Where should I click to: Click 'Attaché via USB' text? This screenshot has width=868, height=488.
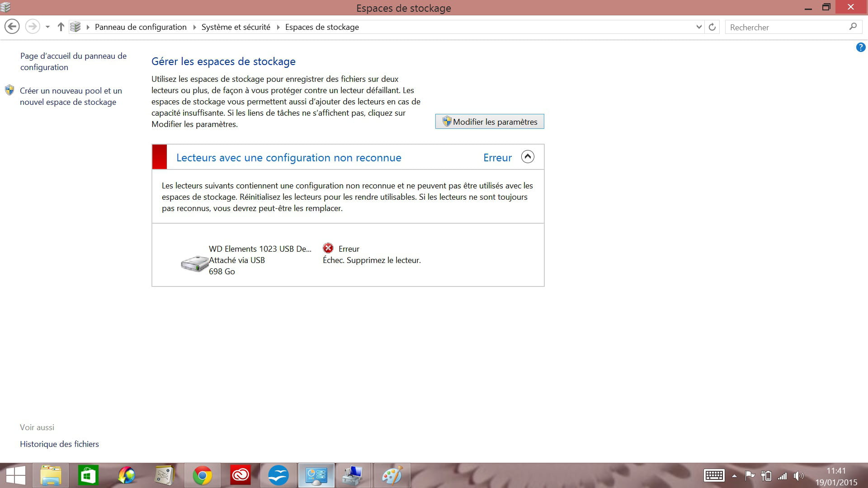pyautogui.click(x=237, y=260)
